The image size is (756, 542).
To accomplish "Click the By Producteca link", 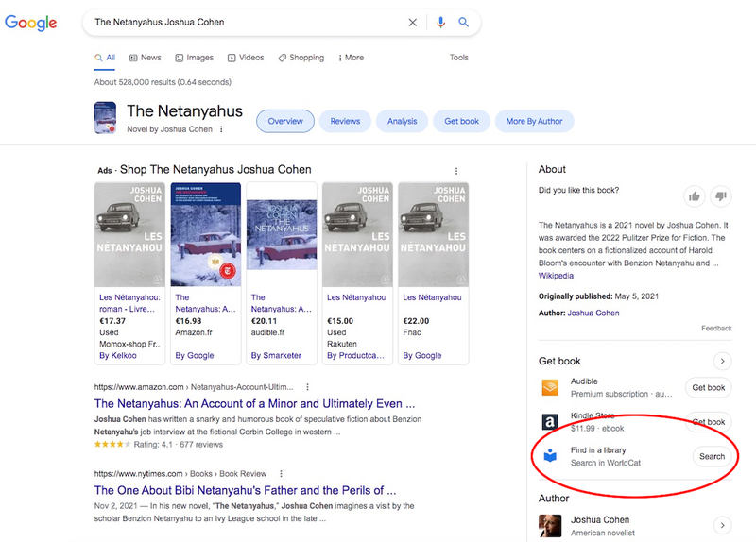I will tap(356, 356).
